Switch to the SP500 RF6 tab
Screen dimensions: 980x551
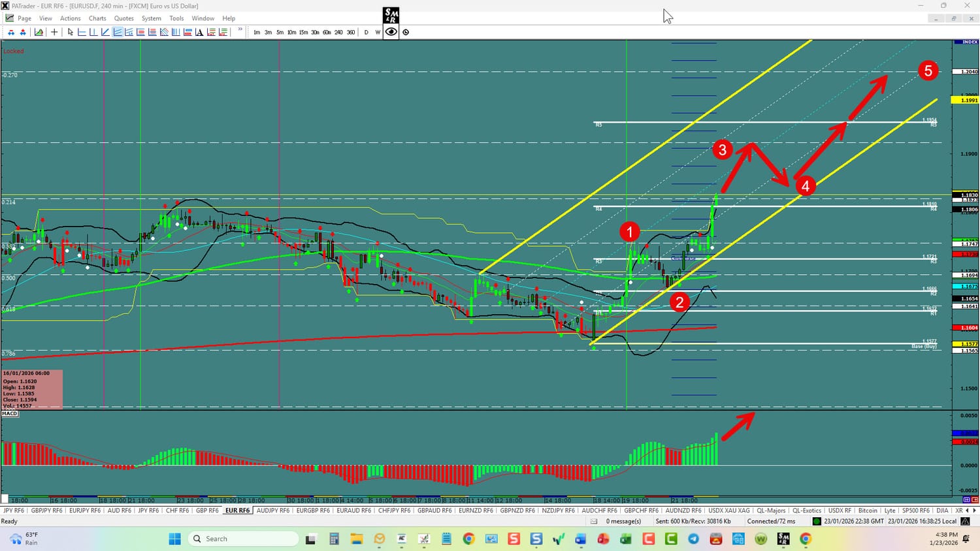pos(916,511)
